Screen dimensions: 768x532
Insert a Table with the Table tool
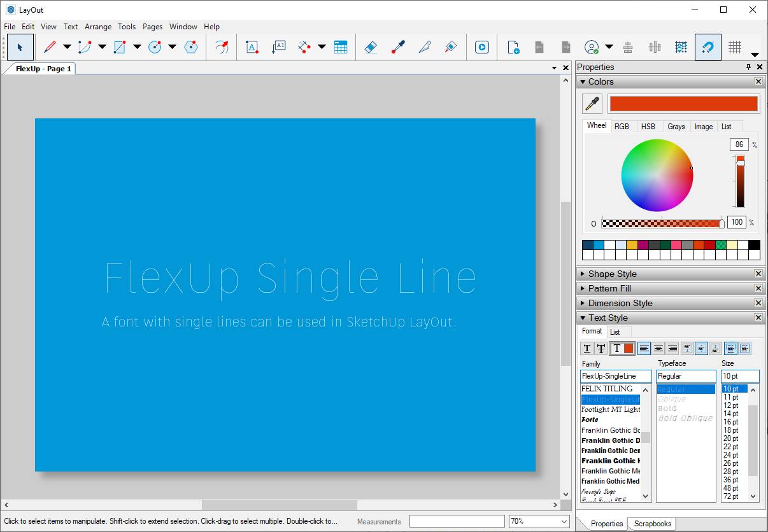(x=341, y=47)
